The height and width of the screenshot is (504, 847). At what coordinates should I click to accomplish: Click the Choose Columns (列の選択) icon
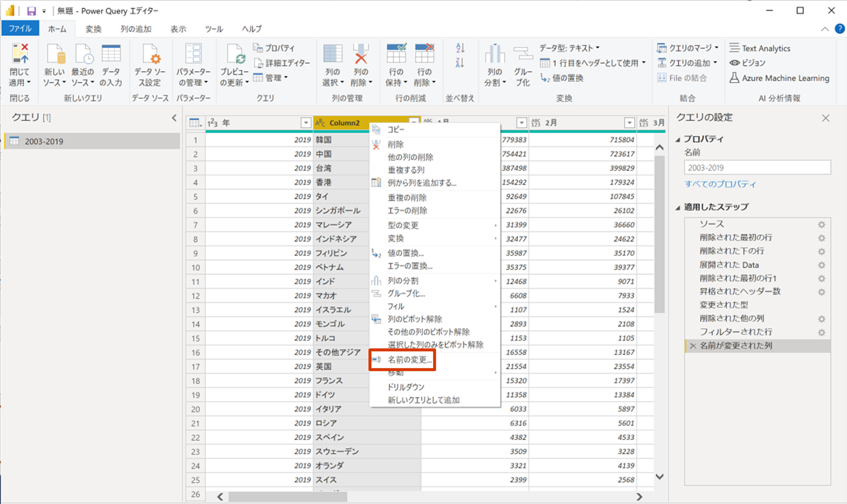point(333,54)
